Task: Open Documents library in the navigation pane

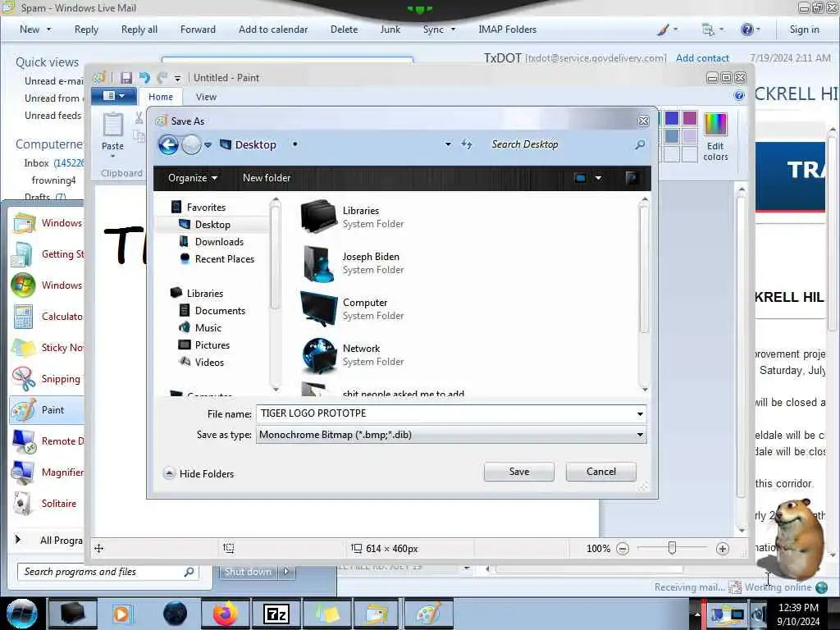Action: tap(220, 311)
